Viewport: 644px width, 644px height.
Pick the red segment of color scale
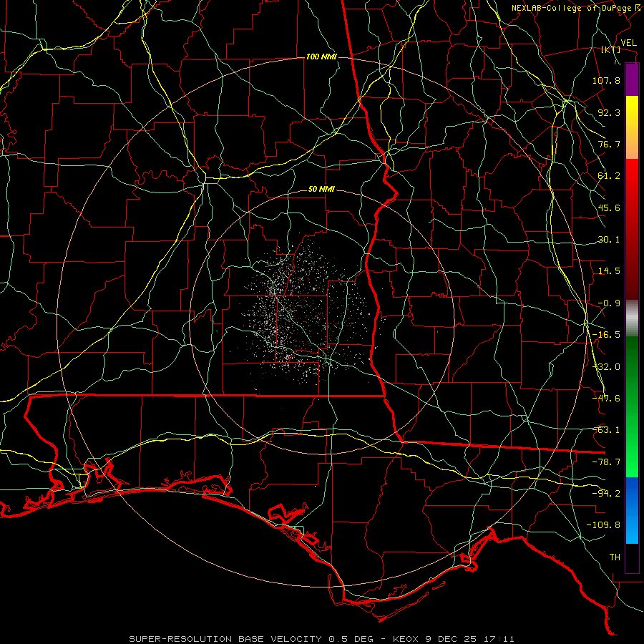pos(632,229)
